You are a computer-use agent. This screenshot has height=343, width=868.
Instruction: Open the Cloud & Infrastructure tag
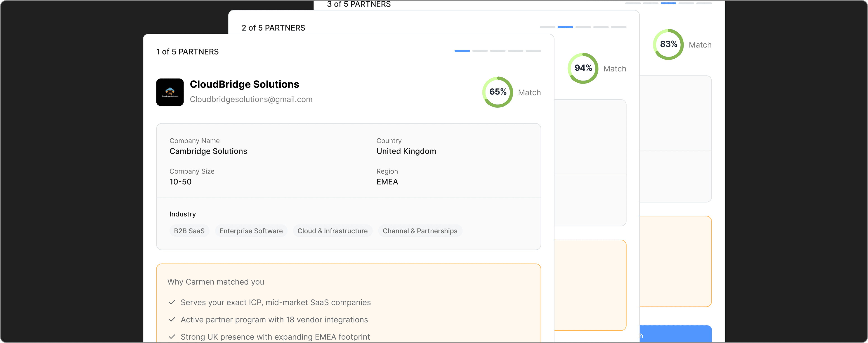(332, 231)
